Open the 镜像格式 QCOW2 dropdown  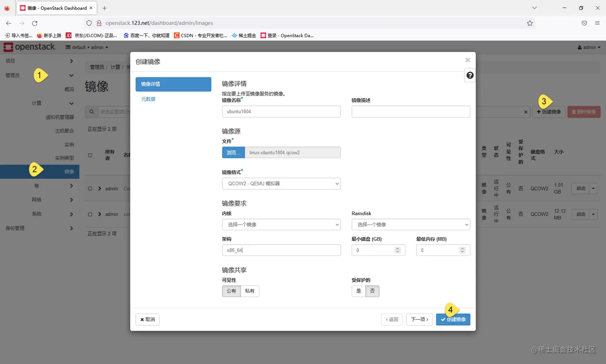click(x=281, y=183)
